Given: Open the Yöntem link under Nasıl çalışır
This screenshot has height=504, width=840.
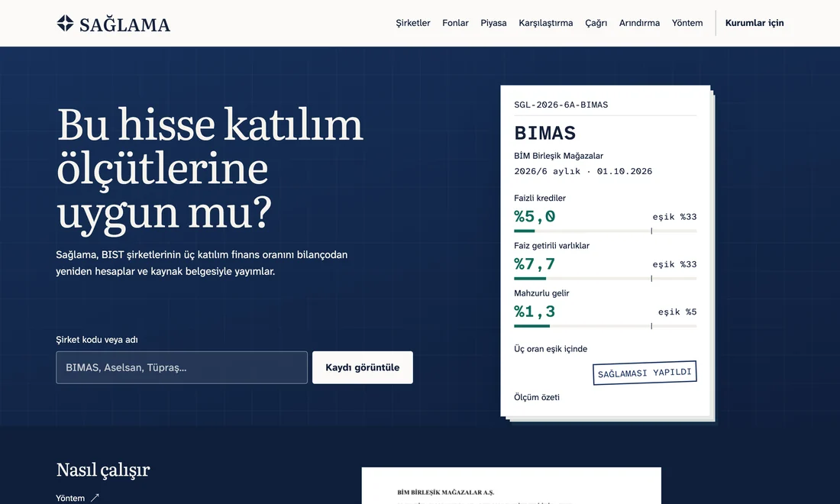Looking at the screenshot, I should (x=70, y=498).
